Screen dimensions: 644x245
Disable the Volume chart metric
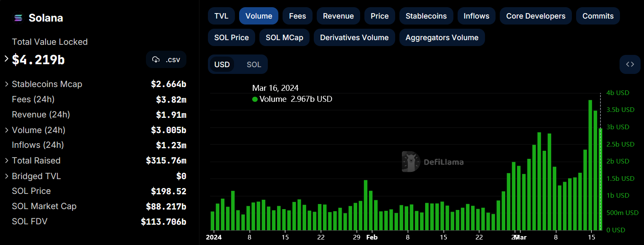[x=259, y=16]
